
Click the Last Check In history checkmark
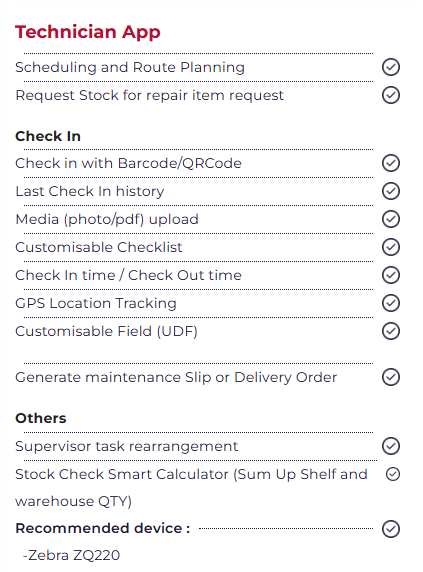[391, 191]
